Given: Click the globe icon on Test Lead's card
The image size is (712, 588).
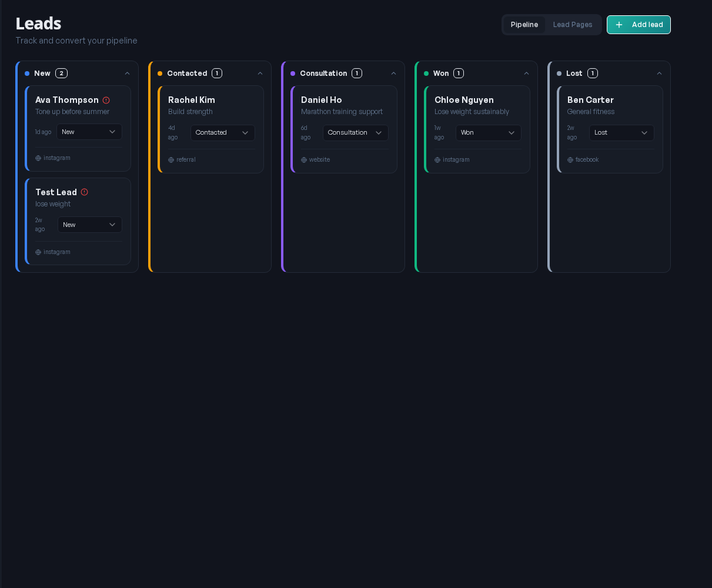Looking at the screenshot, I should click(38, 252).
